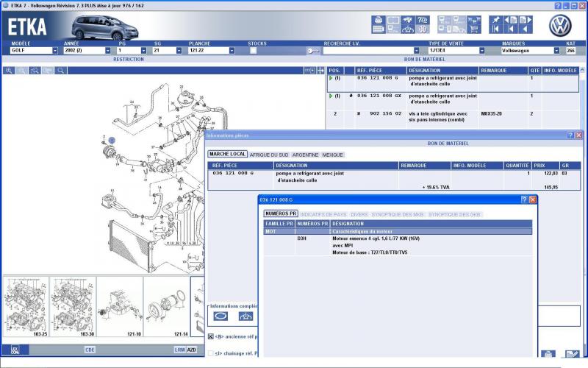This screenshot has width=588, height=368.
Task: Click the crosshair move icon above the diagram
Action: tap(320, 71)
